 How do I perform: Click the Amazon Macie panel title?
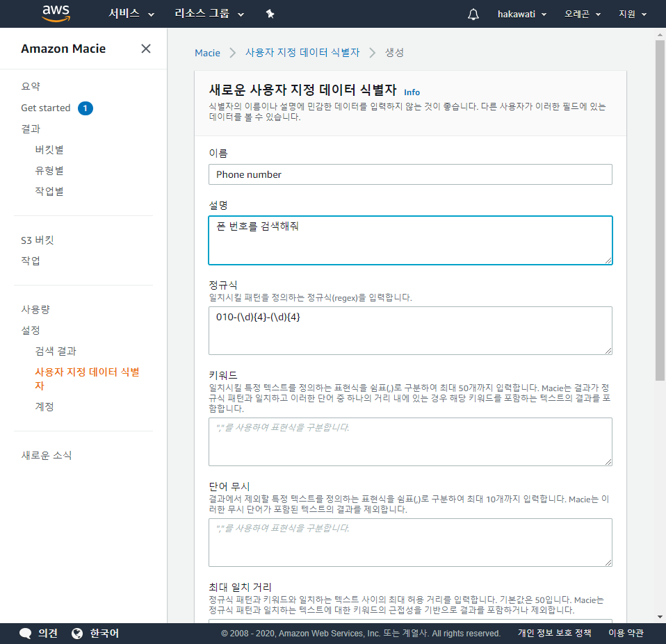tap(63, 49)
